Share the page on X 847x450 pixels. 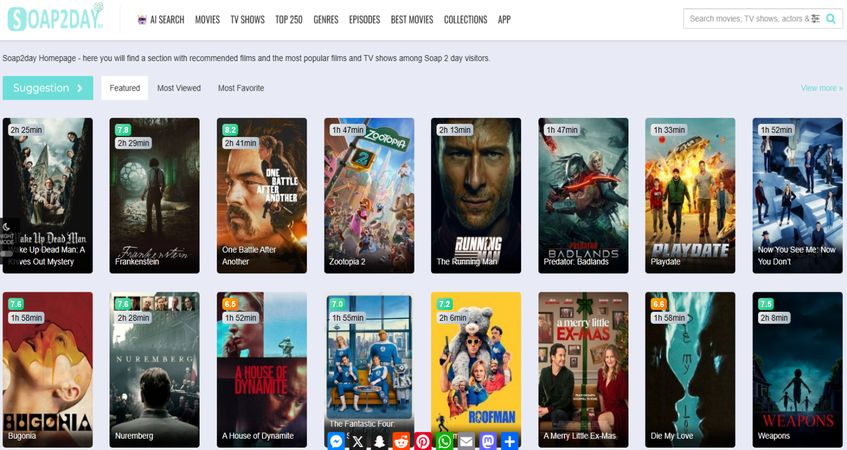pyautogui.click(x=358, y=441)
